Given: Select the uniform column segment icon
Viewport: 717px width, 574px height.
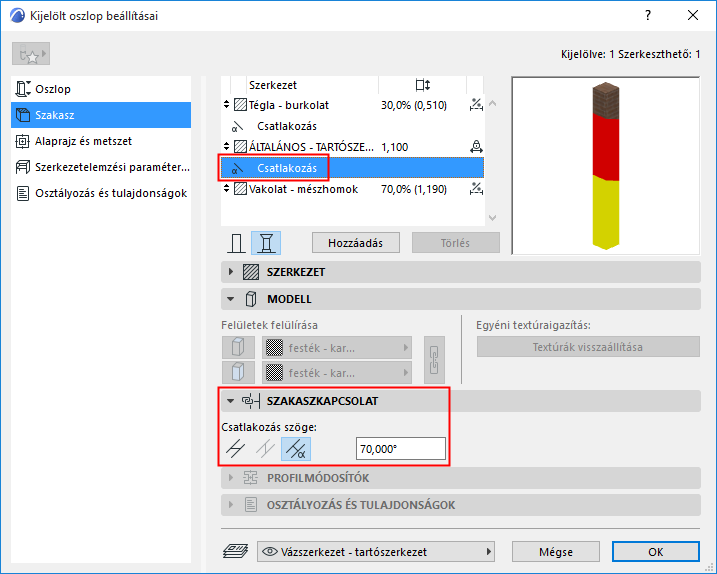Looking at the screenshot, I should [236, 243].
